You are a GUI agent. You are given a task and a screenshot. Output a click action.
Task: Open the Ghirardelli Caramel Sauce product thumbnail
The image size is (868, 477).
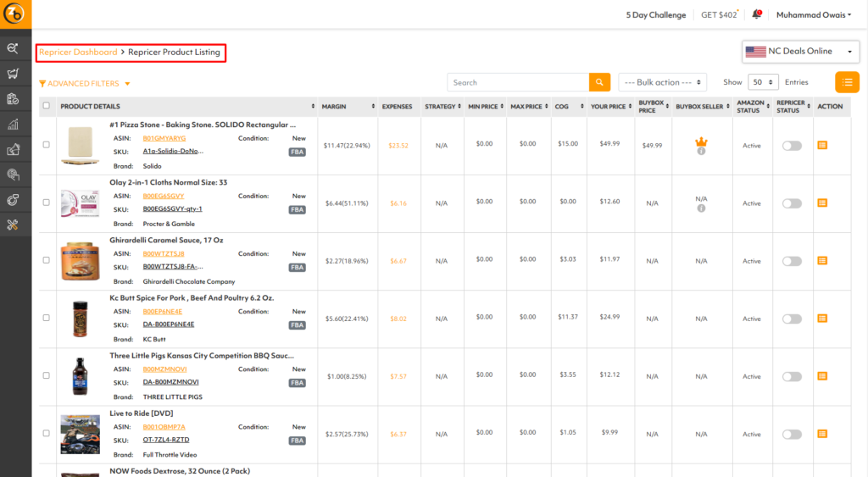81,261
